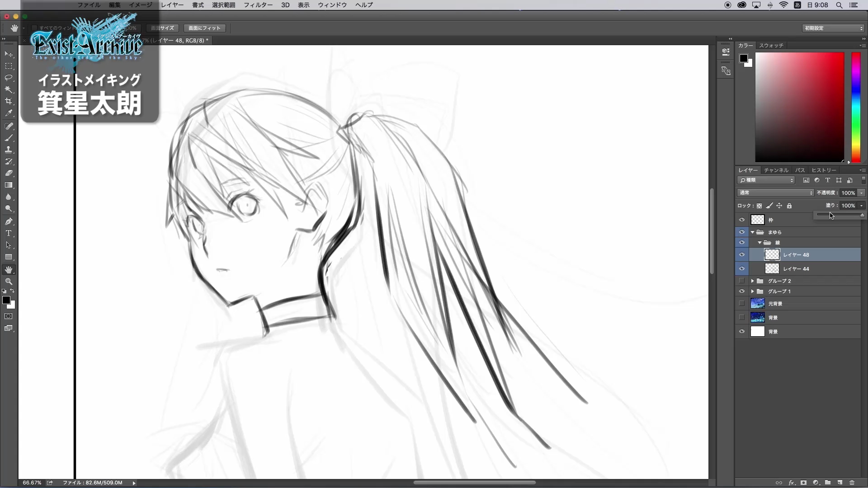Screen dimensions: 868x488
Task: Switch to the チャンネル tab
Action: tap(776, 170)
